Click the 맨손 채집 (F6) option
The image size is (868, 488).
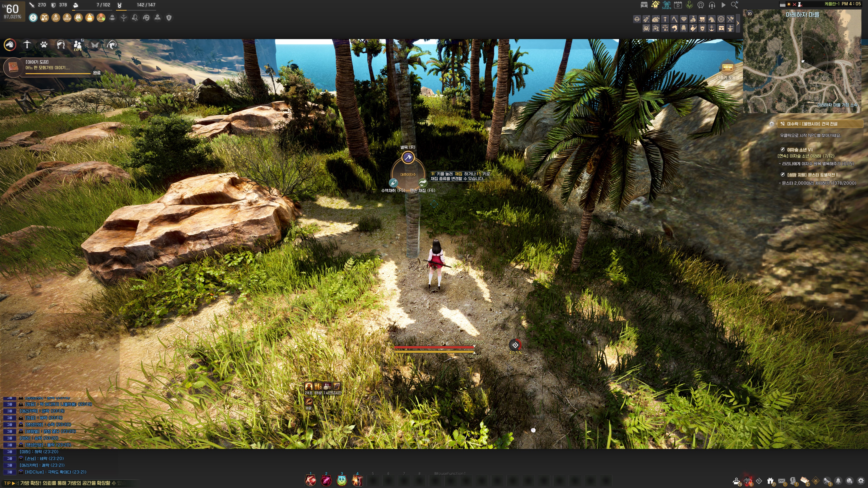click(422, 183)
